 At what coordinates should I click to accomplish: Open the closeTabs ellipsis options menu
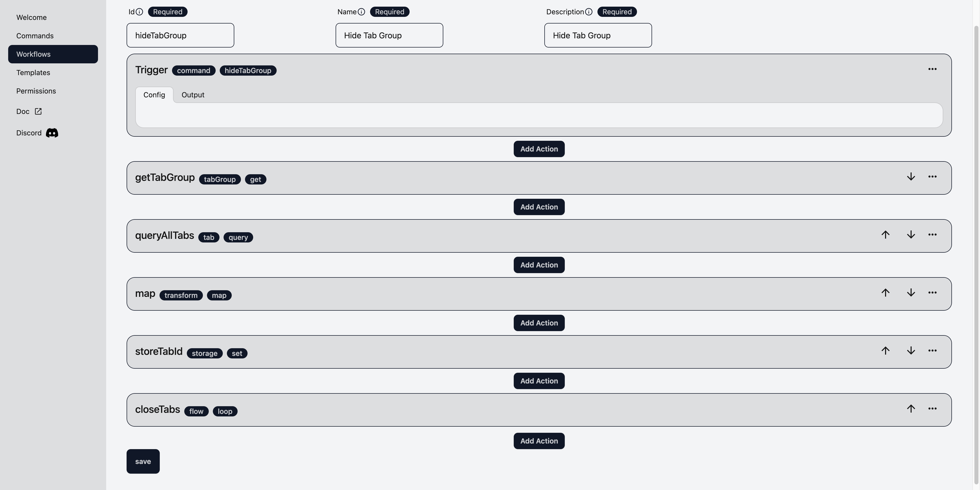933,408
